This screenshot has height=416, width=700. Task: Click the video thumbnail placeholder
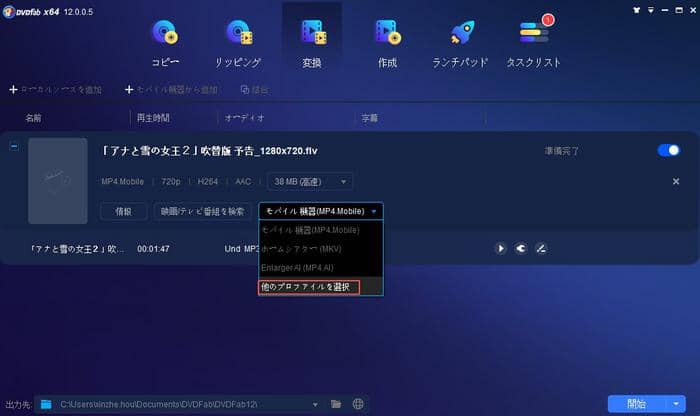coord(58,181)
